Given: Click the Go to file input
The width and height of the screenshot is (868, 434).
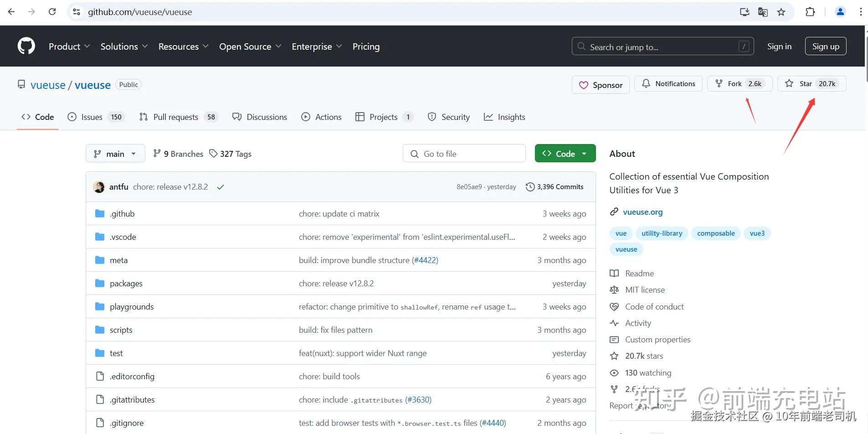Looking at the screenshot, I should 464,154.
